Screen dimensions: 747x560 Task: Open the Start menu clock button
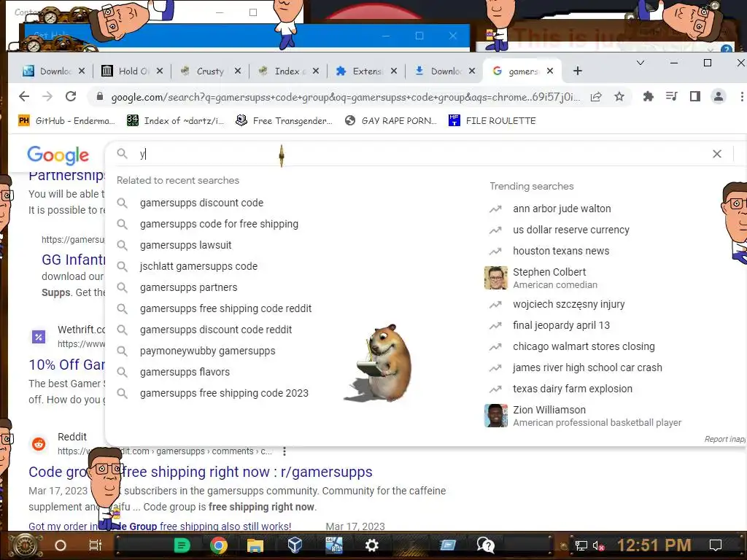click(25, 545)
